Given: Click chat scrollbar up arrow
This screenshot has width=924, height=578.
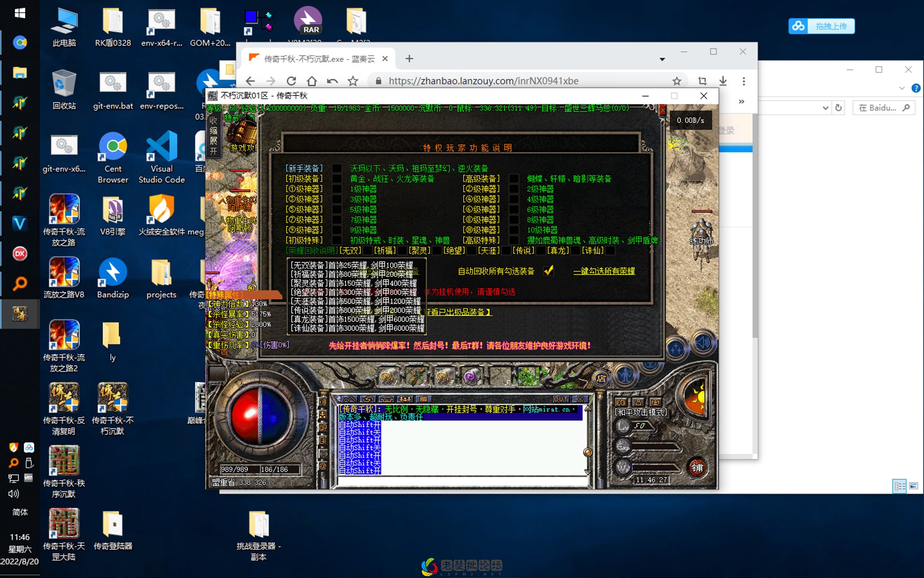Looking at the screenshot, I should [588, 409].
